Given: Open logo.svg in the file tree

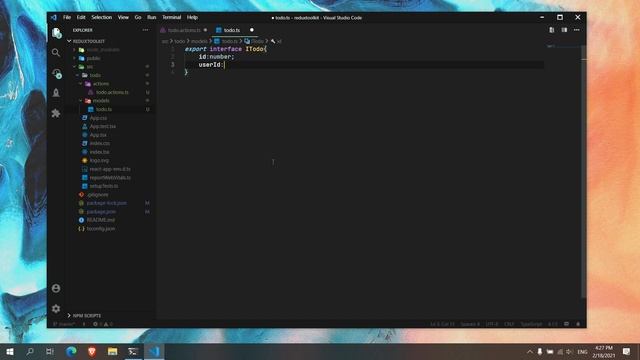Looking at the screenshot, I should coord(99,160).
